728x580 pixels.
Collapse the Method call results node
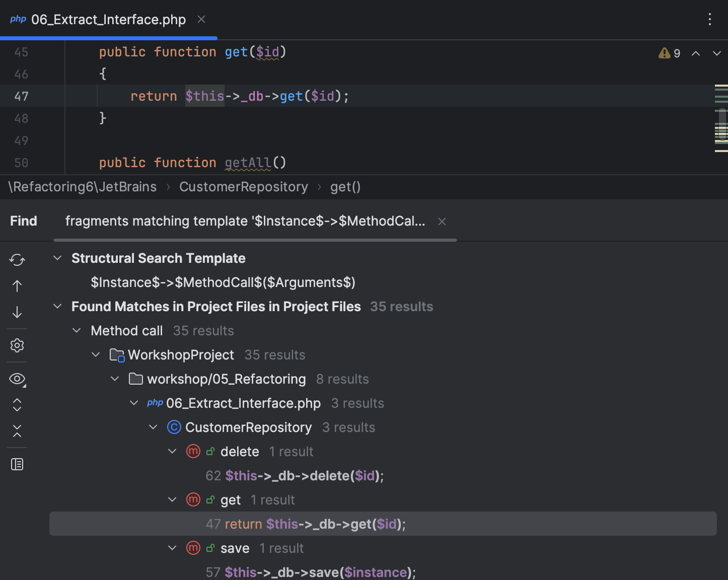(x=77, y=330)
